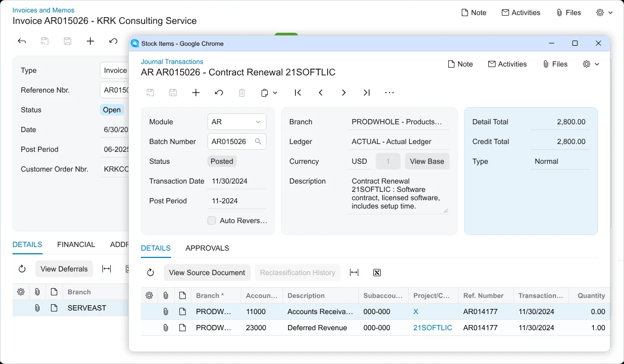Switch to the APPROVALS tab
This screenshot has height=364, width=624.
207,248
